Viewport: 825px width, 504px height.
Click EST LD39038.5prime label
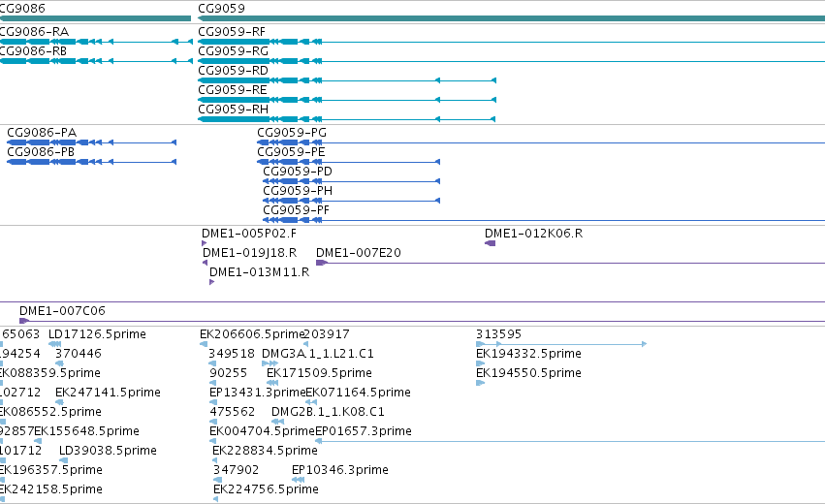[108, 452]
